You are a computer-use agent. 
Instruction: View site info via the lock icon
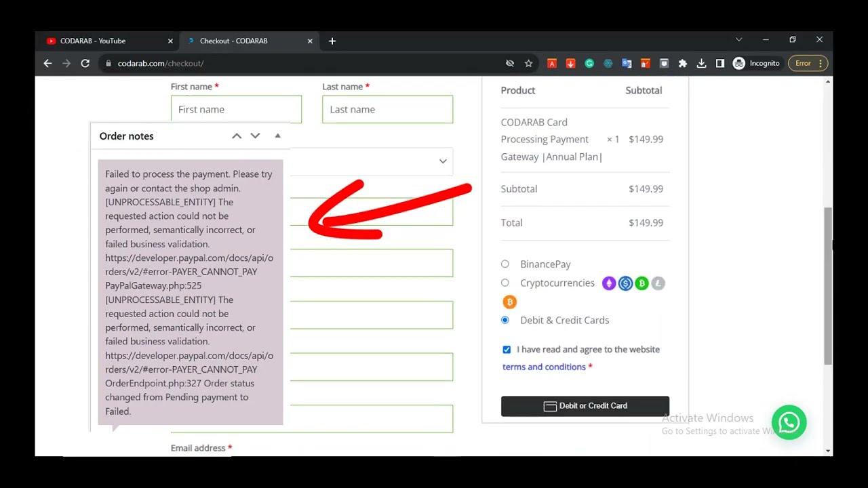[108, 63]
